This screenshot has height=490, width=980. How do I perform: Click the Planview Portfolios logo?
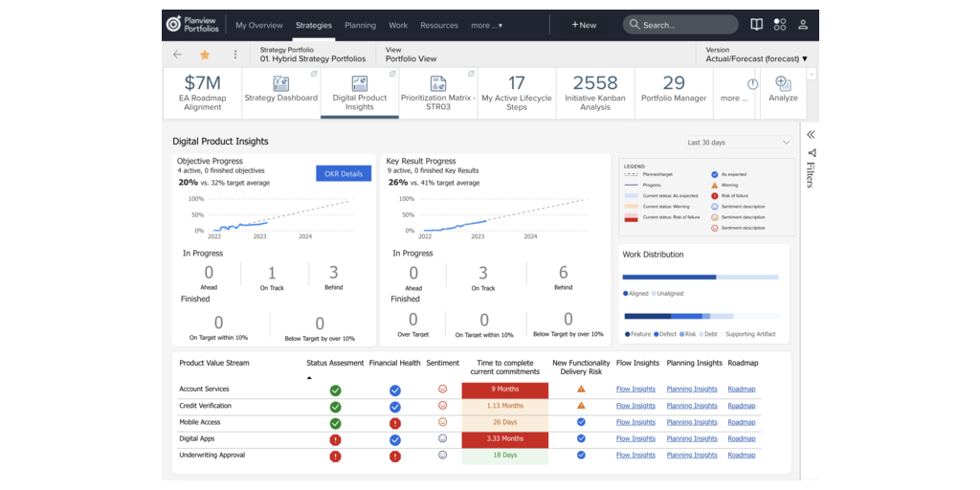(193, 25)
